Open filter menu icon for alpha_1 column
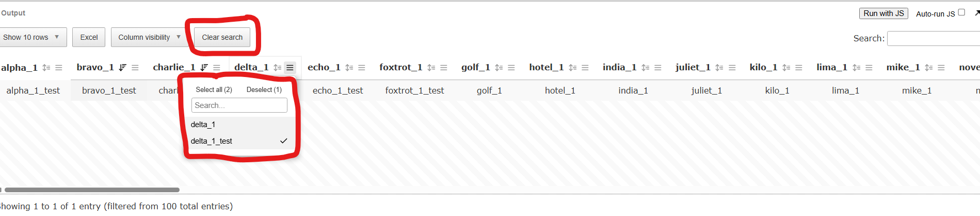 point(59,68)
